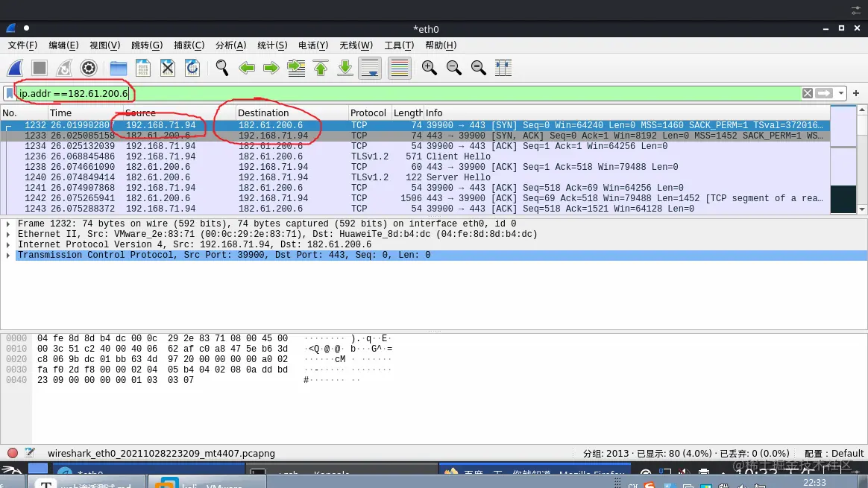Sort by the Info column header
Screen dimensions: 868x488
pyautogui.click(x=627, y=113)
